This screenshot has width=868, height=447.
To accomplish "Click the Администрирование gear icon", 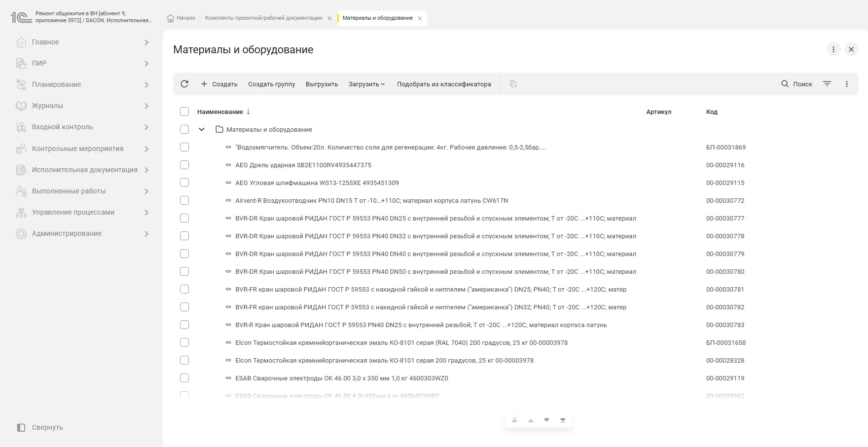I will tap(21, 233).
